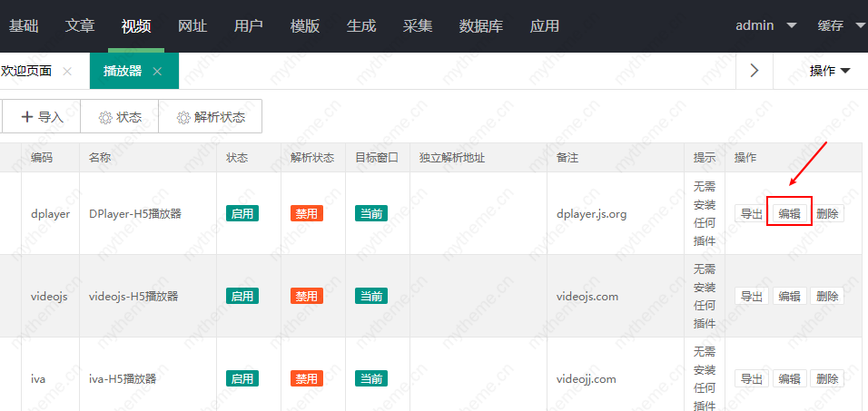This screenshot has height=411, width=868.
Task: Click 编辑 button for dplayer row
Action: coord(789,213)
